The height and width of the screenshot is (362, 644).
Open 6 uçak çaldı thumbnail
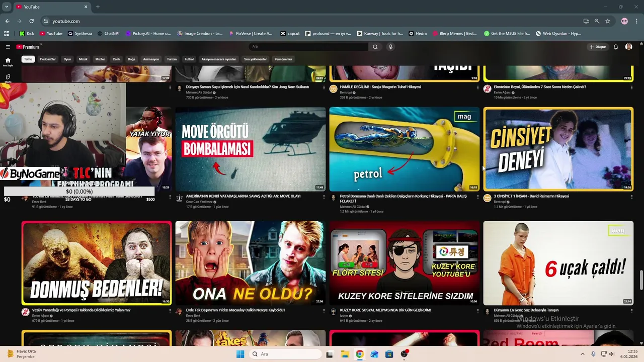pos(558,263)
